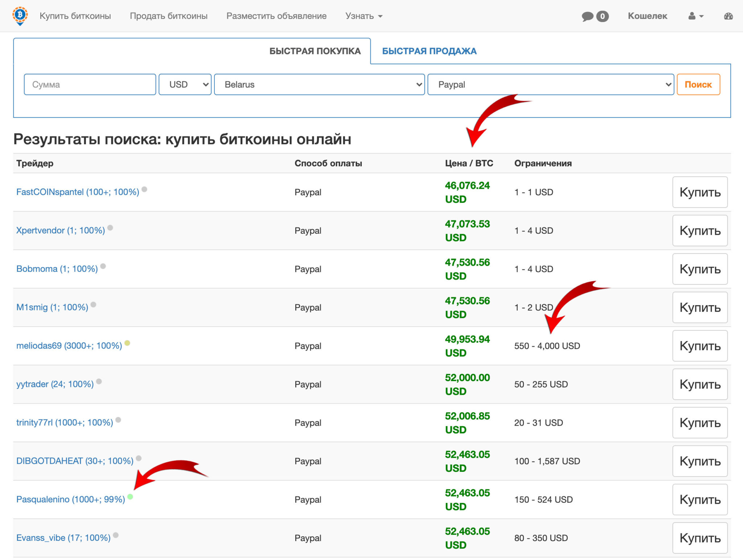Expand the Узнать menu
Screen dimensions: 743x560
pyautogui.click(x=364, y=16)
